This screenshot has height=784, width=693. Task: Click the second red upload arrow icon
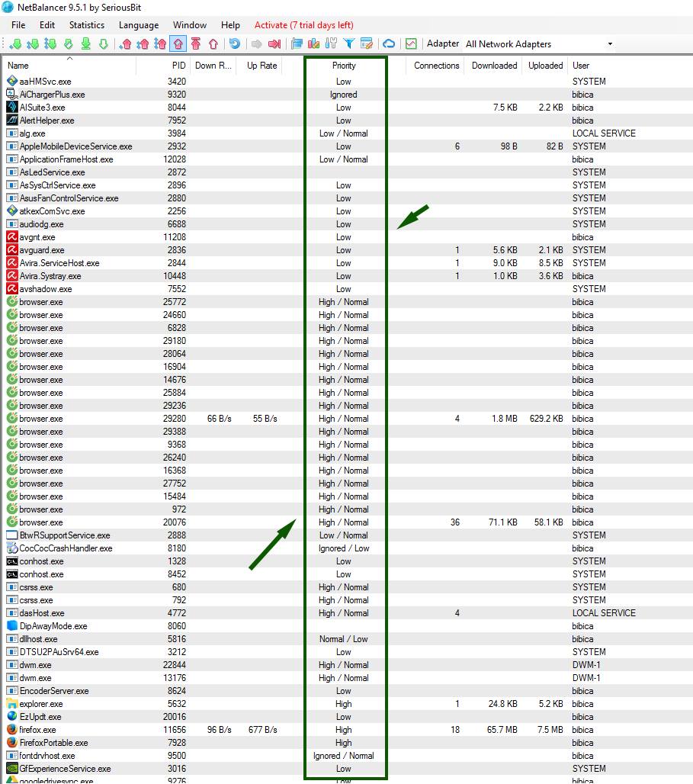(143, 44)
